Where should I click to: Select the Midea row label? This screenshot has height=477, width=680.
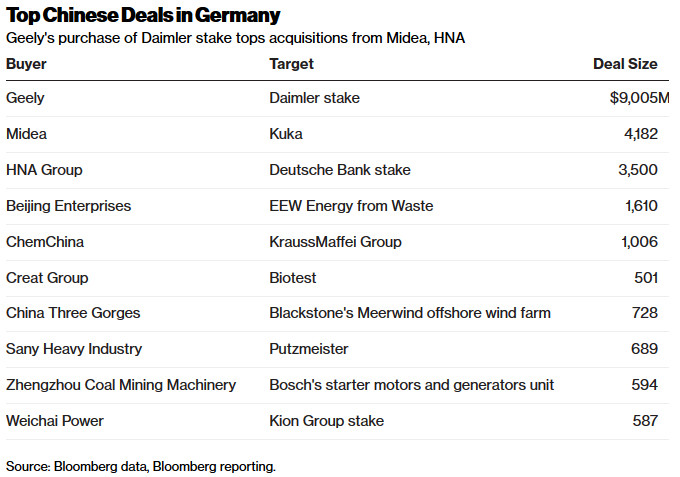[26, 134]
